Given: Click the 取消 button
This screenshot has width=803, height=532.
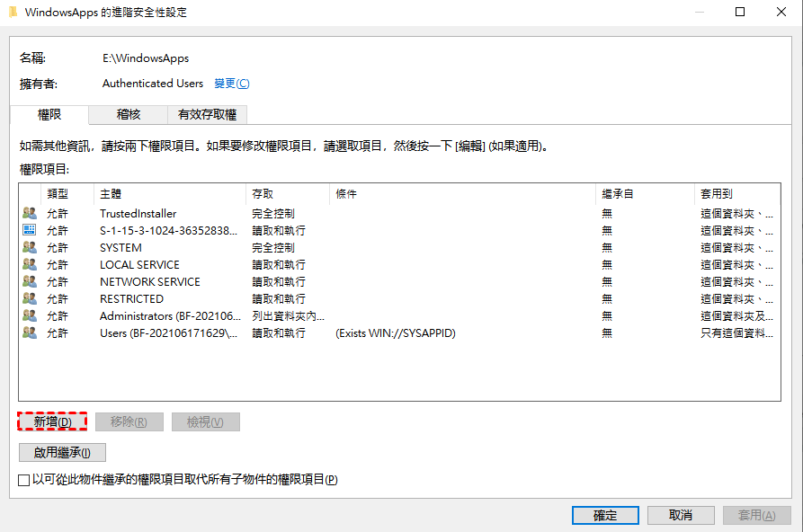Looking at the screenshot, I should click(x=681, y=515).
